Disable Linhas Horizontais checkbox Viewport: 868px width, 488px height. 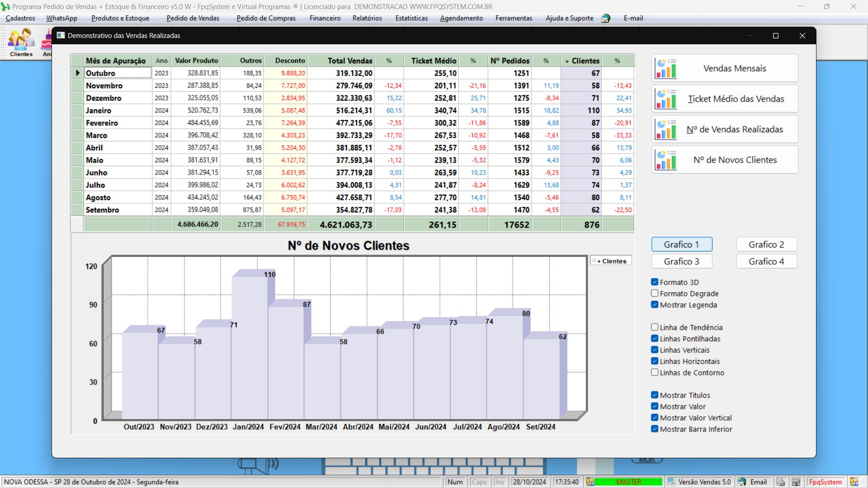pos(655,361)
